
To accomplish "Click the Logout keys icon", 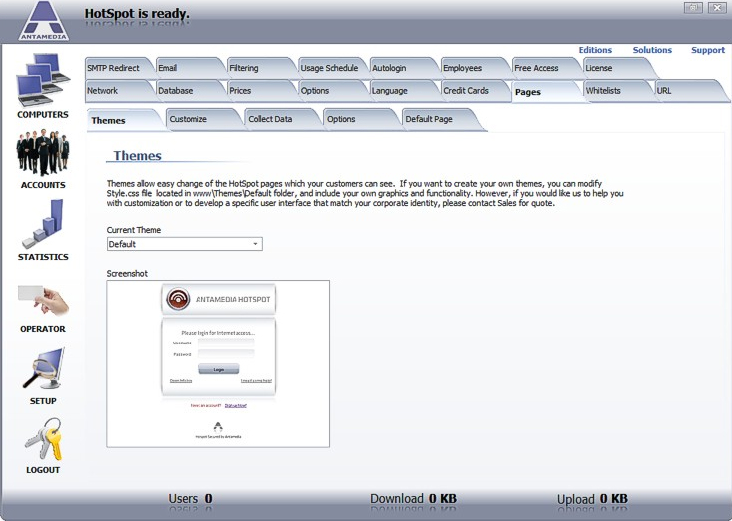I will 43,439.
